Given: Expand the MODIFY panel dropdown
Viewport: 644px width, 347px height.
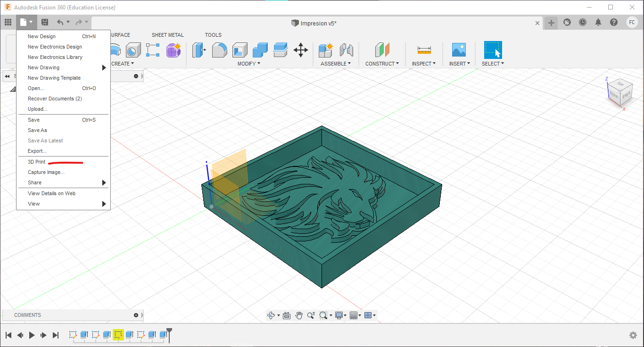Looking at the screenshot, I should [x=249, y=64].
